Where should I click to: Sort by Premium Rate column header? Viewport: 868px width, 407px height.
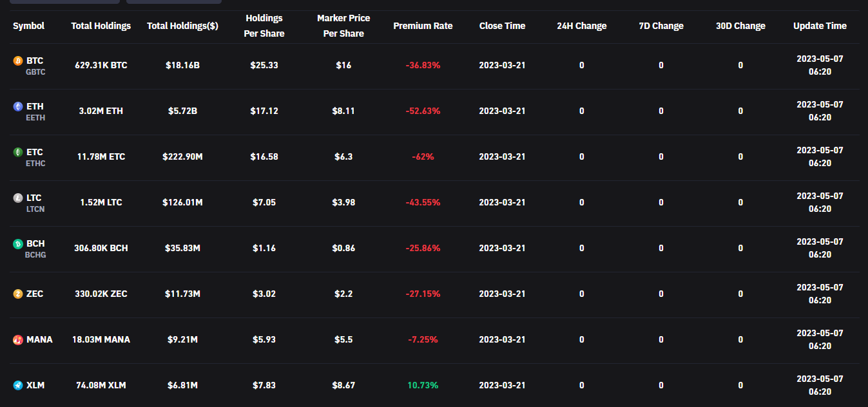(x=423, y=26)
